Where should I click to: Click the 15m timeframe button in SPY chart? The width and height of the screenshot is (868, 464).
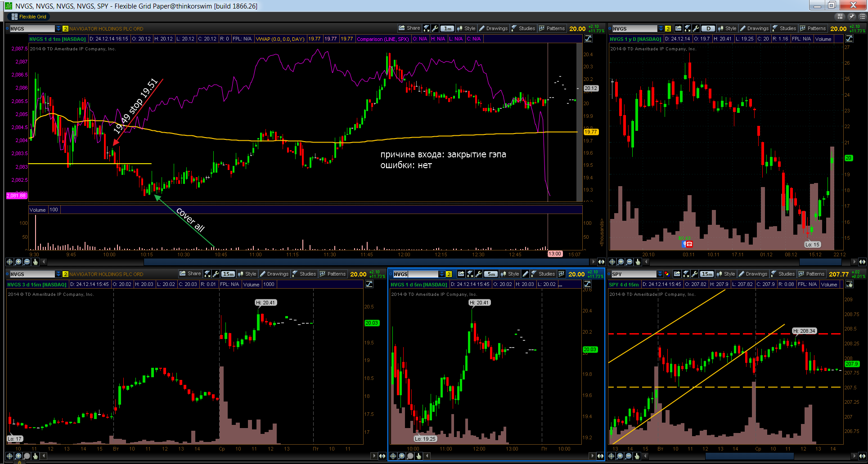[707, 274]
